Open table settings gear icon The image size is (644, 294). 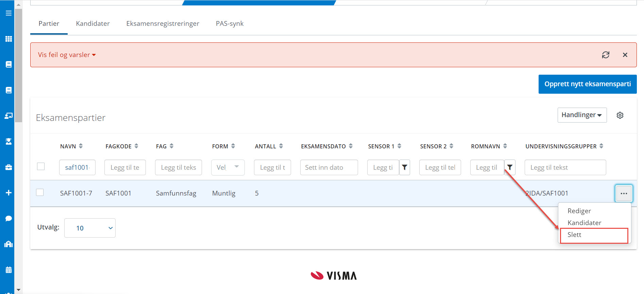click(620, 115)
